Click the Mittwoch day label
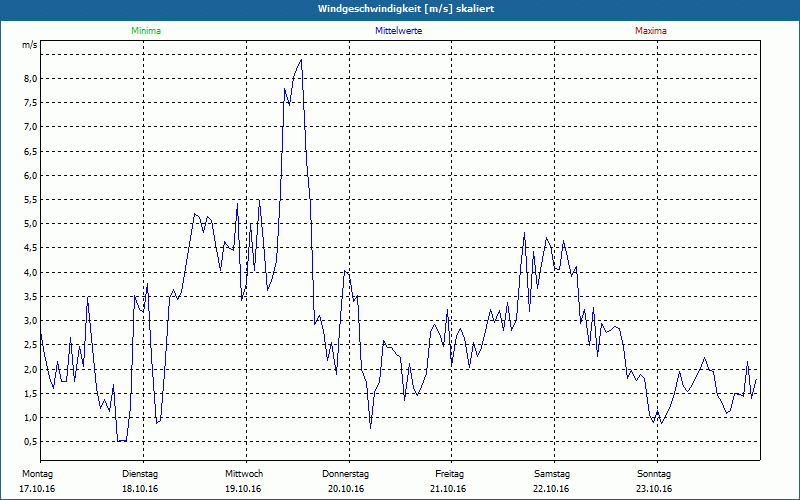 (x=244, y=474)
